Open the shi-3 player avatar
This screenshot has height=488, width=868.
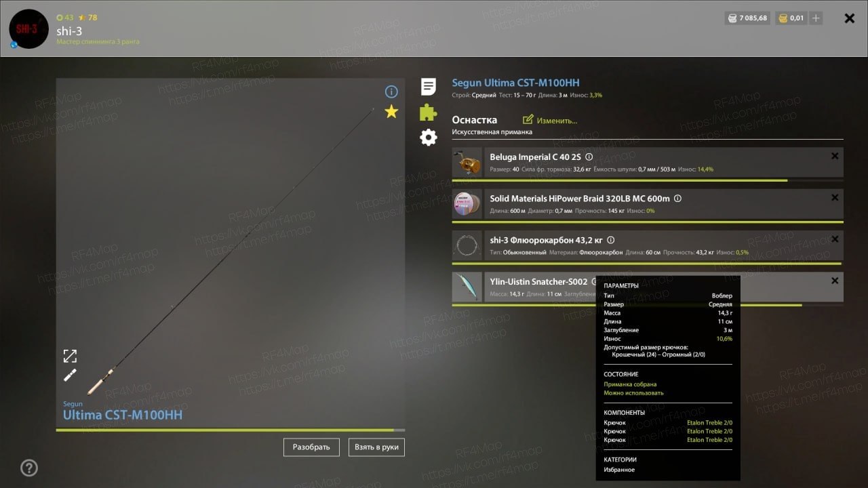pos(29,28)
